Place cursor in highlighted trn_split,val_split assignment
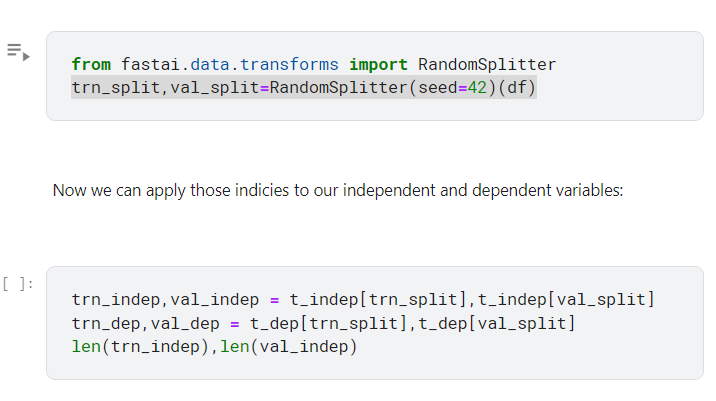 pos(304,87)
